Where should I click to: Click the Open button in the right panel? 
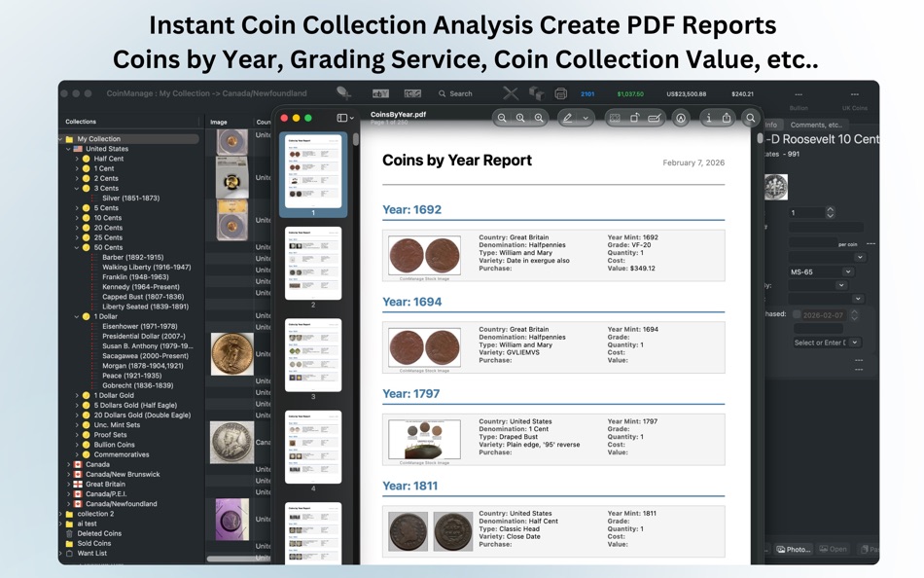tap(834, 549)
